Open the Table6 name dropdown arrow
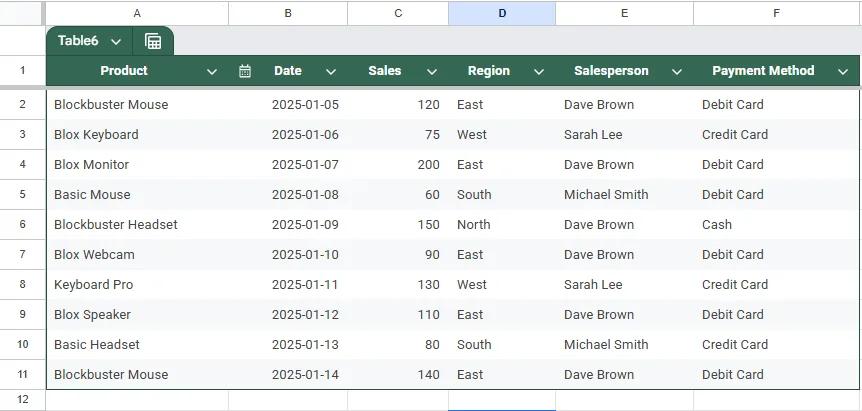Image resolution: width=862 pixels, height=411 pixels. pyautogui.click(x=116, y=42)
